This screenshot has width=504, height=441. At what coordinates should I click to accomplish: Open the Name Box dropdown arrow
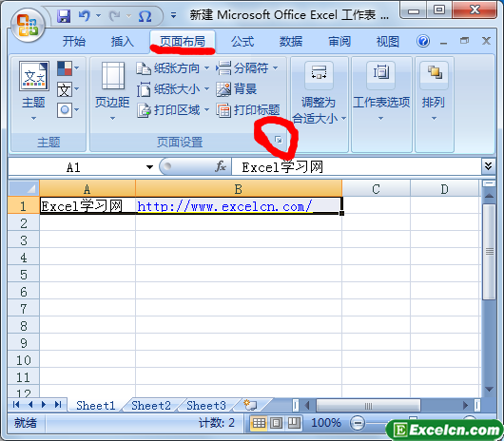(x=149, y=167)
